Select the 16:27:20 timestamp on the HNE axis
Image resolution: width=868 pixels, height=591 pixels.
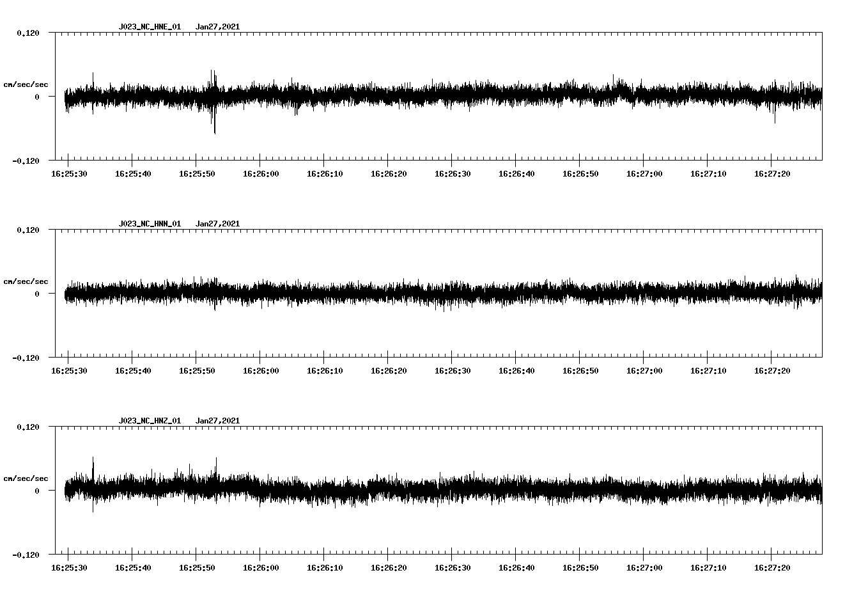pos(773,173)
